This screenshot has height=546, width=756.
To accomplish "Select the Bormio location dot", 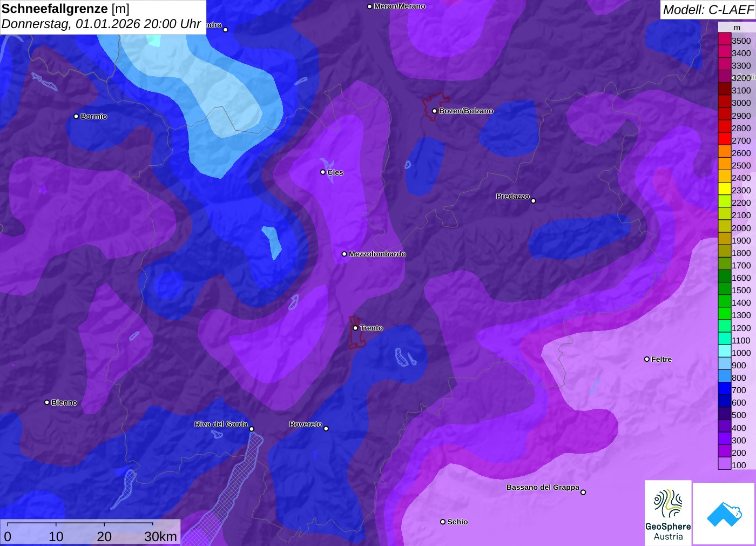I will tap(76, 116).
